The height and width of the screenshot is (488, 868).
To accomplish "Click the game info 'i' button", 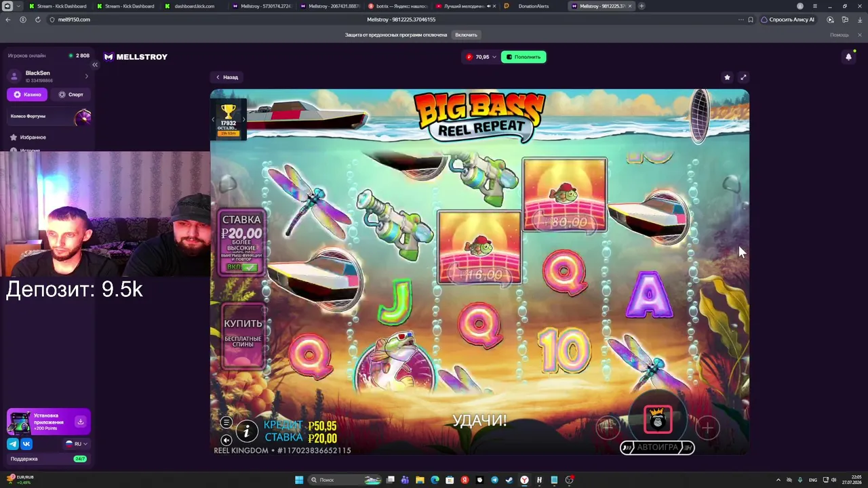I will point(247,431).
